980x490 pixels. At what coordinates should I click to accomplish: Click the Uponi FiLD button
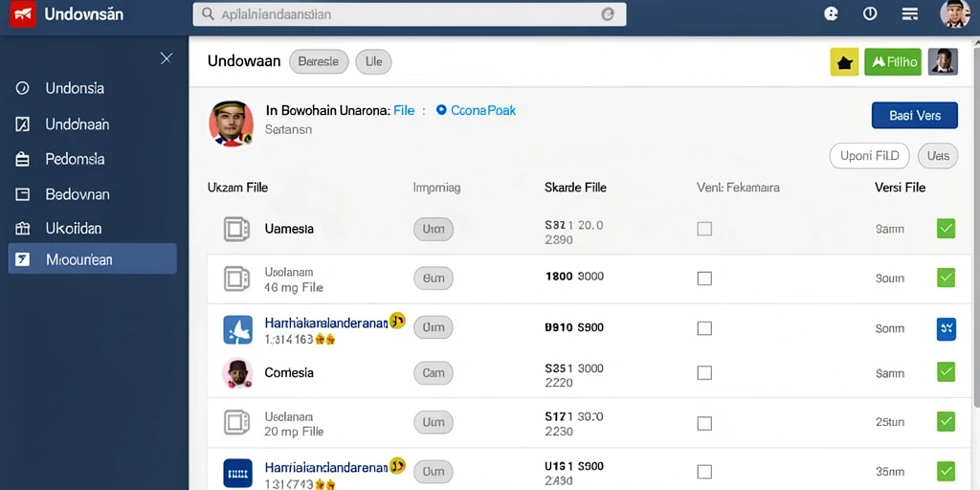click(x=869, y=156)
